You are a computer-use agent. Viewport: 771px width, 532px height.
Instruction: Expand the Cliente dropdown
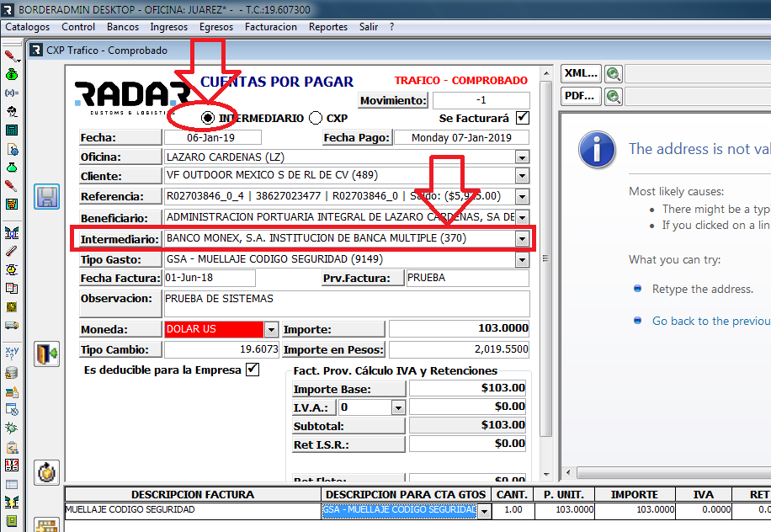click(522, 176)
